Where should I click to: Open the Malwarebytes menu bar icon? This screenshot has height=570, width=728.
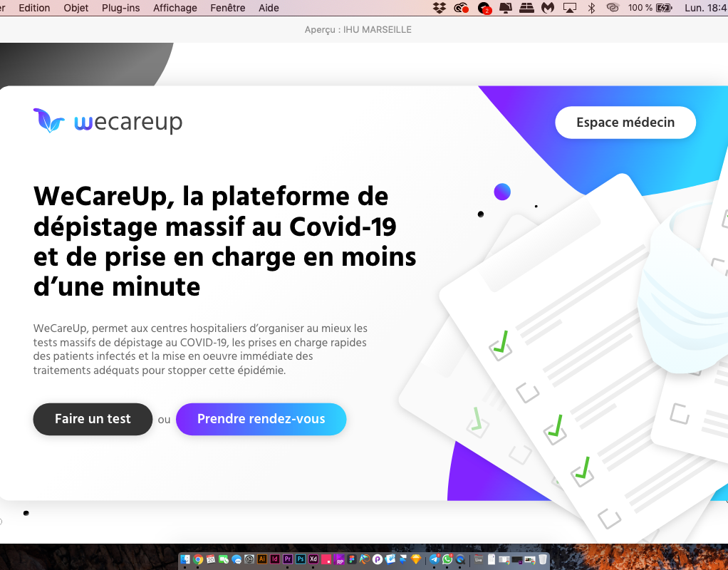(548, 8)
